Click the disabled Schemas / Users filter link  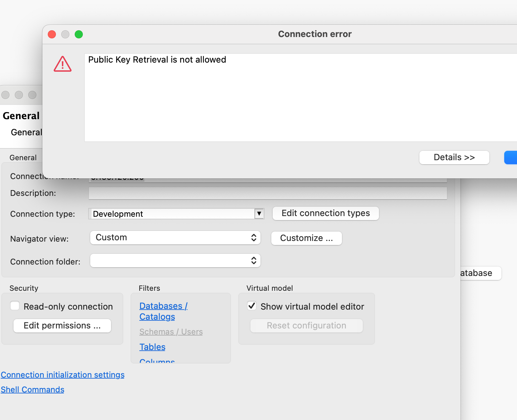click(x=171, y=332)
